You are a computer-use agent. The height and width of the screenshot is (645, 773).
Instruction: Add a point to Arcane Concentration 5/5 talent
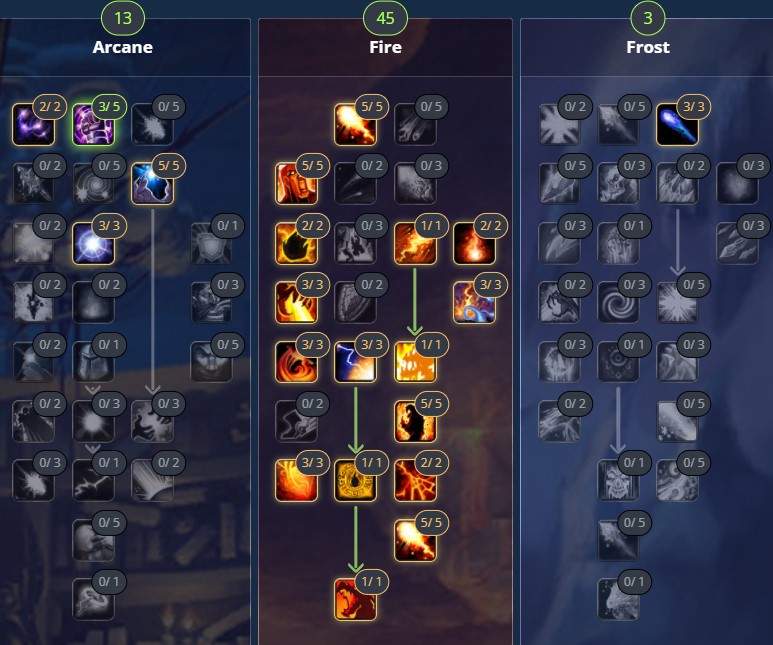coord(152,183)
